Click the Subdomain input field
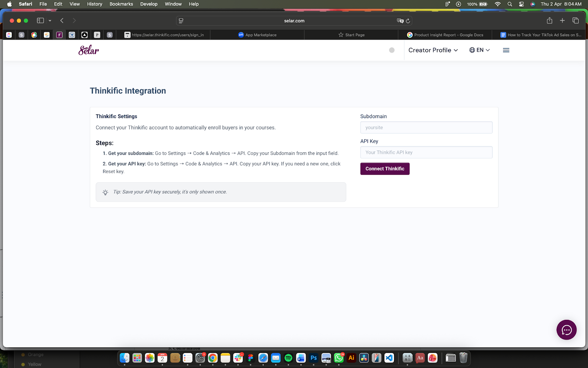 426,128
